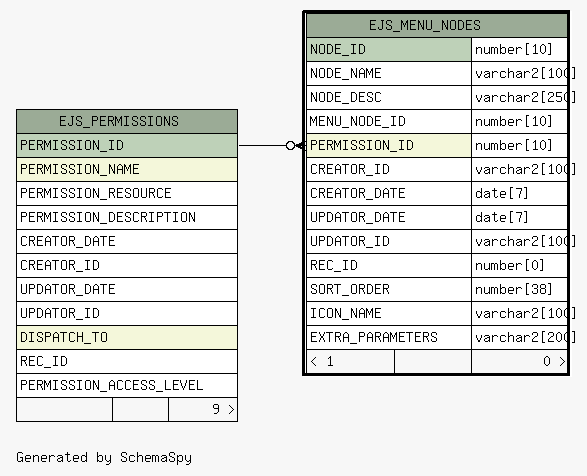Select the SORT_ORDER number[38] type cell

(520, 289)
